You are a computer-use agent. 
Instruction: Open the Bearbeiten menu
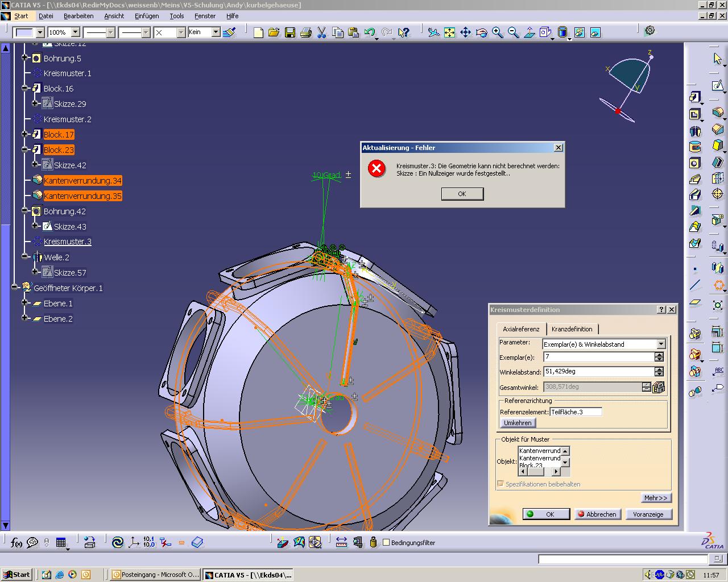click(x=78, y=16)
